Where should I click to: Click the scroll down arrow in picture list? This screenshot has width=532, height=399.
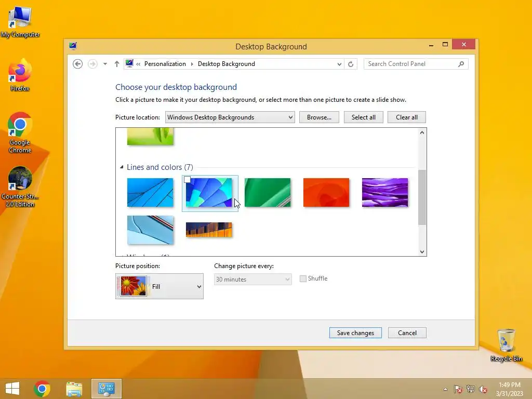pyautogui.click(x=422, y=252)
